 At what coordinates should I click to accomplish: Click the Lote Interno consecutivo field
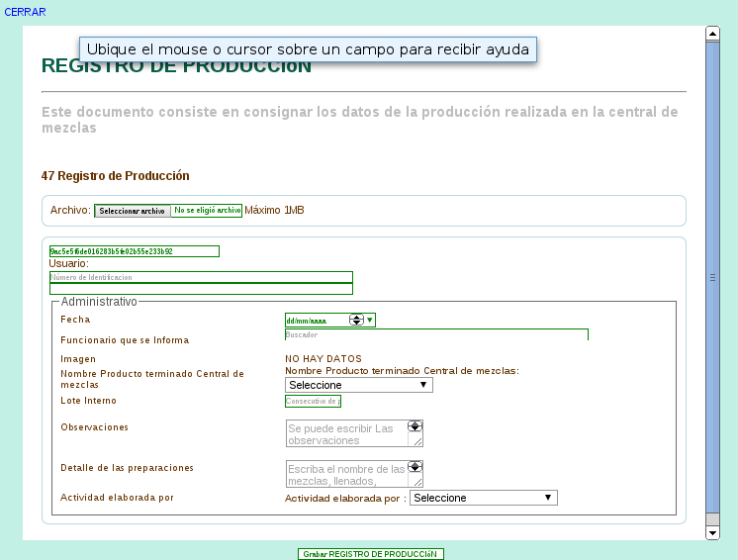(313, 402)
